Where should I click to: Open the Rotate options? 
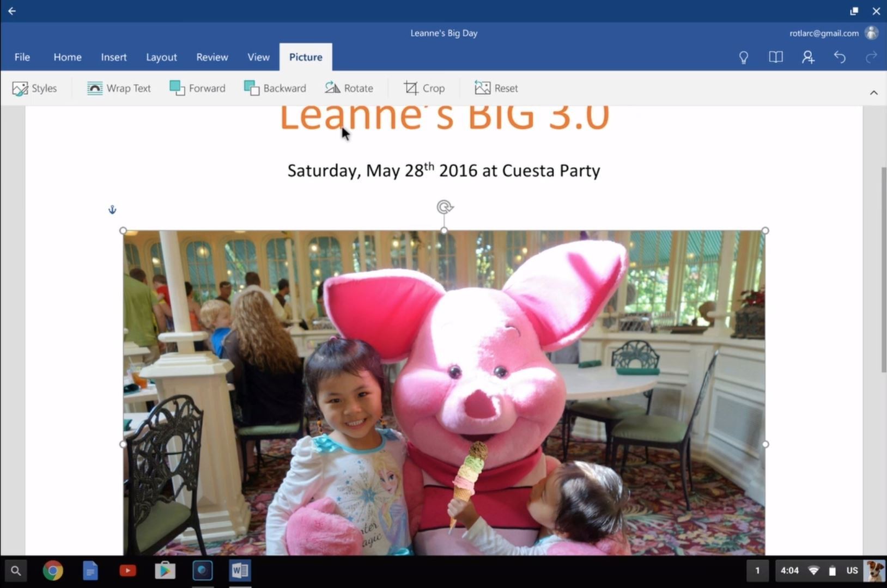pos(349,88)
